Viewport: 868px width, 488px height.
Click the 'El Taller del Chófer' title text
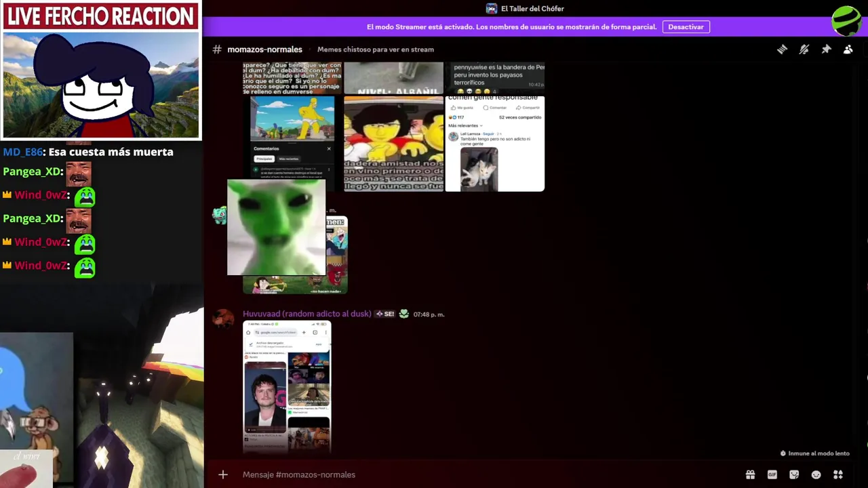pyautogui.click(x=532, y=9)
